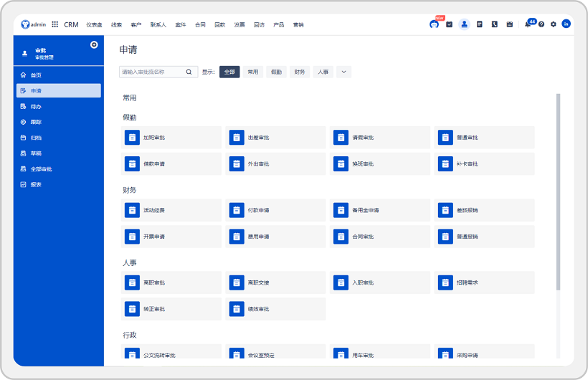Click the magnifier icon in the search box

click(x=189, y=72)
